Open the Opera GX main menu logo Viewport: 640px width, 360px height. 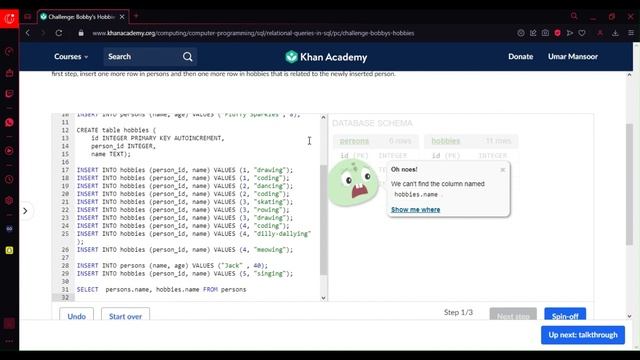pos(9,18)
